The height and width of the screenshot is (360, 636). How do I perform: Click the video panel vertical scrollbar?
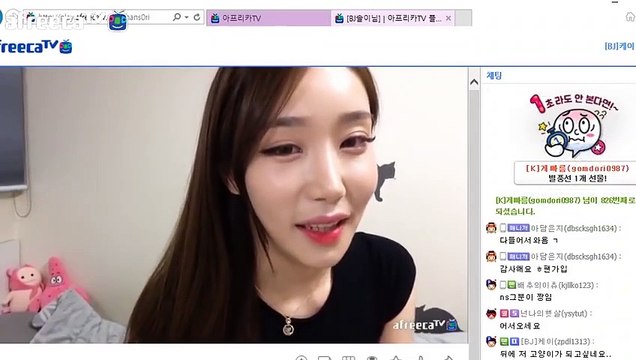tap(474, 219)
